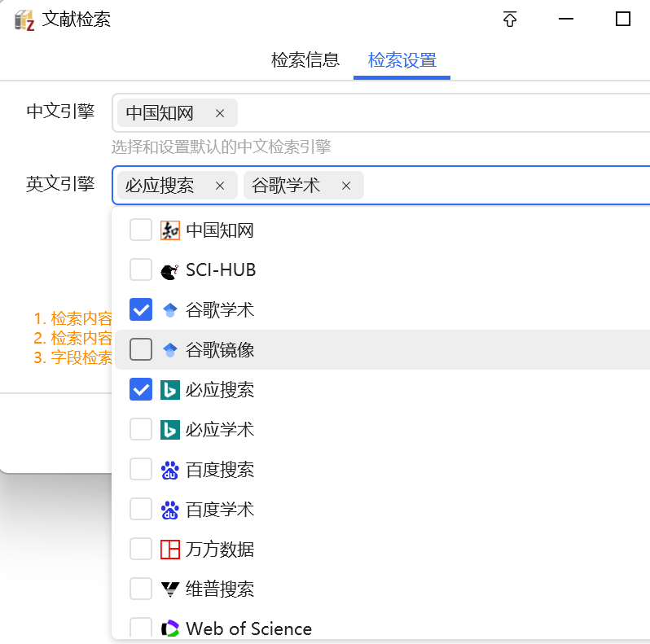Select the 检索设置 tab
The image size is (650, 644).
coord(402,60)
